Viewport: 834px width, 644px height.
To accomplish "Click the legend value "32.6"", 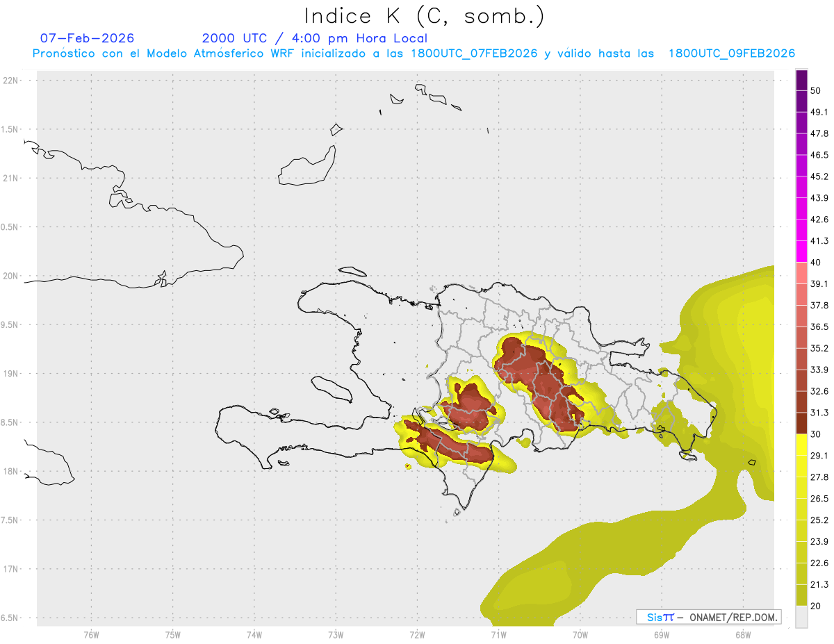I will click(820, 392).
